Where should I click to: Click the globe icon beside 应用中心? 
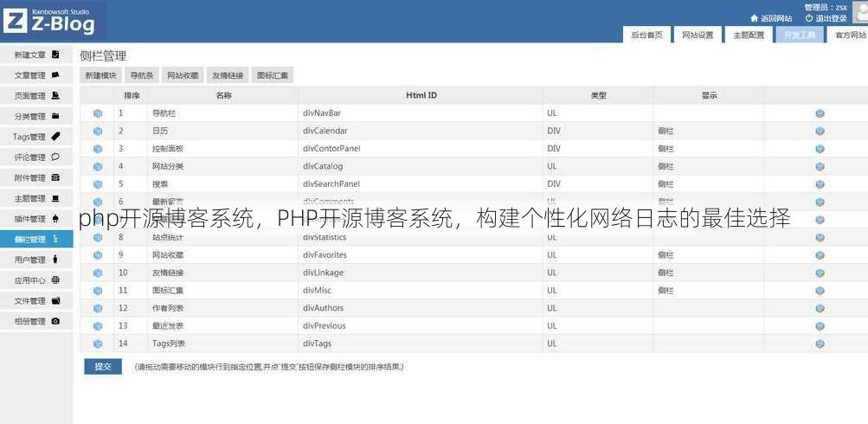pos(55,280)
